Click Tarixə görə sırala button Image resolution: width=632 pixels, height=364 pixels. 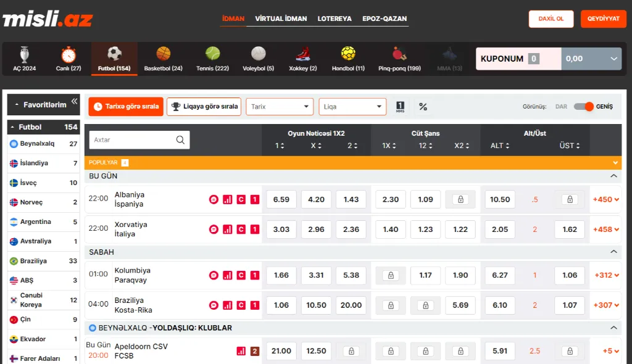pyautogui.click(x=126, y=107)
